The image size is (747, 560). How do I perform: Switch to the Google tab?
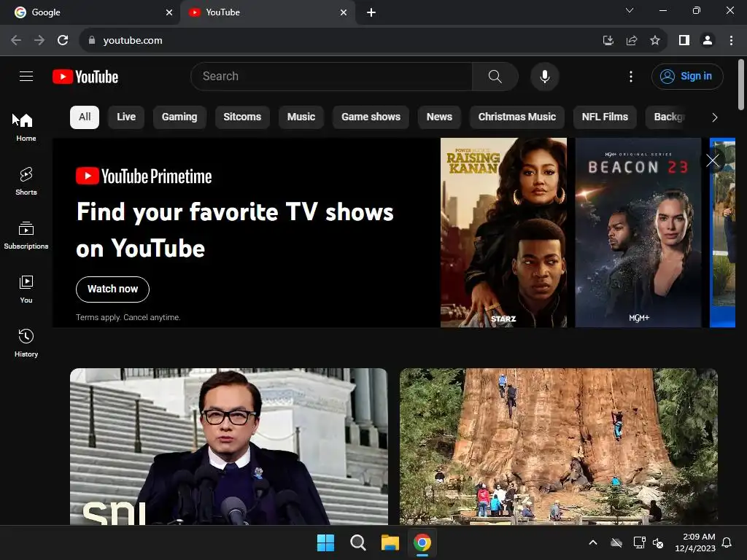tap(90, 12)
